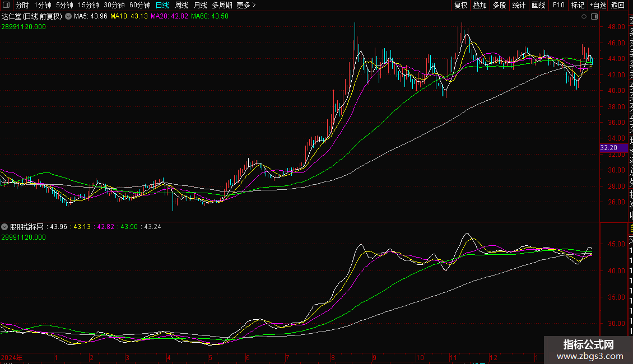
Task: Click the 48.00 price axis label
Action: coord(616,27)
